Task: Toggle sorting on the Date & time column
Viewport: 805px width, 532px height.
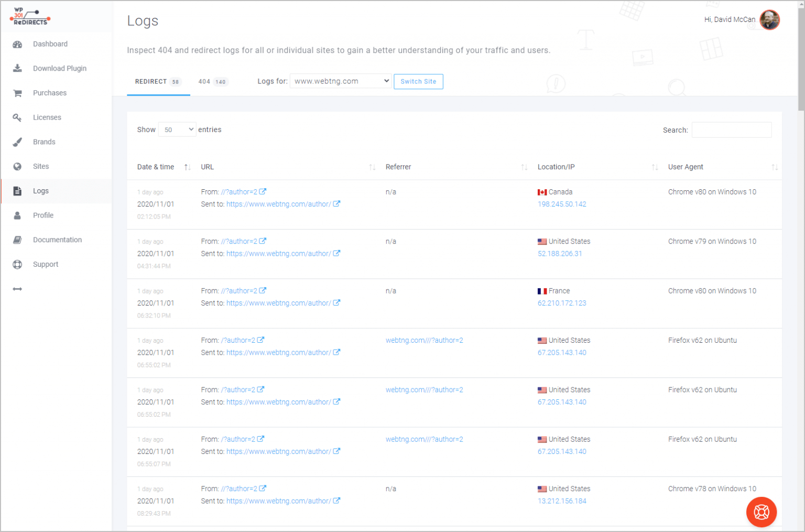Action: click(187, 167)
